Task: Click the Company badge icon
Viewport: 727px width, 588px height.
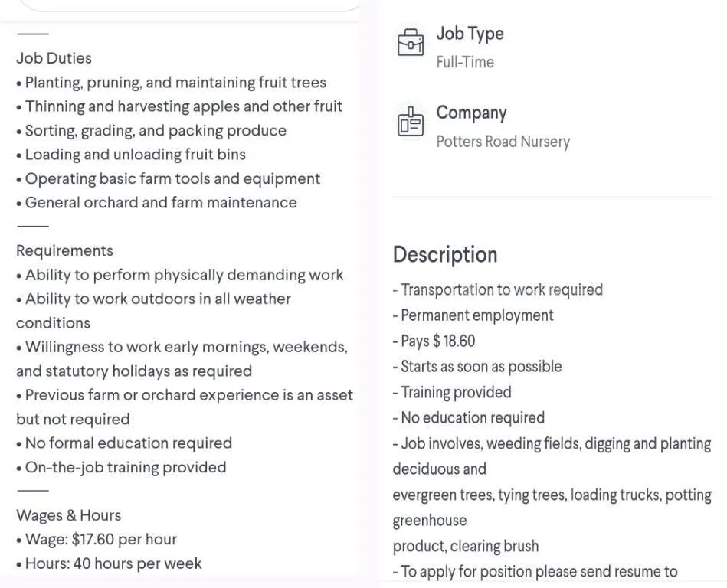Action: [411, 122]
